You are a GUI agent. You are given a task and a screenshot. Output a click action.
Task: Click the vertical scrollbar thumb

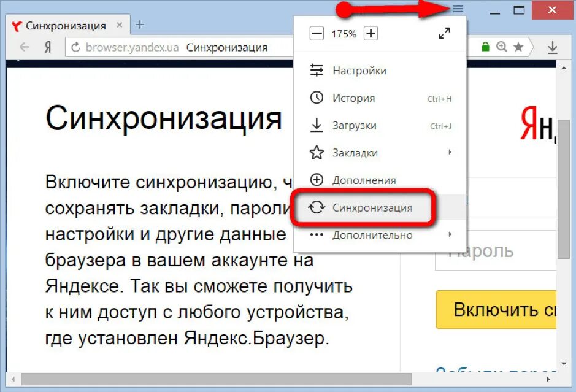tap(564, 189)
